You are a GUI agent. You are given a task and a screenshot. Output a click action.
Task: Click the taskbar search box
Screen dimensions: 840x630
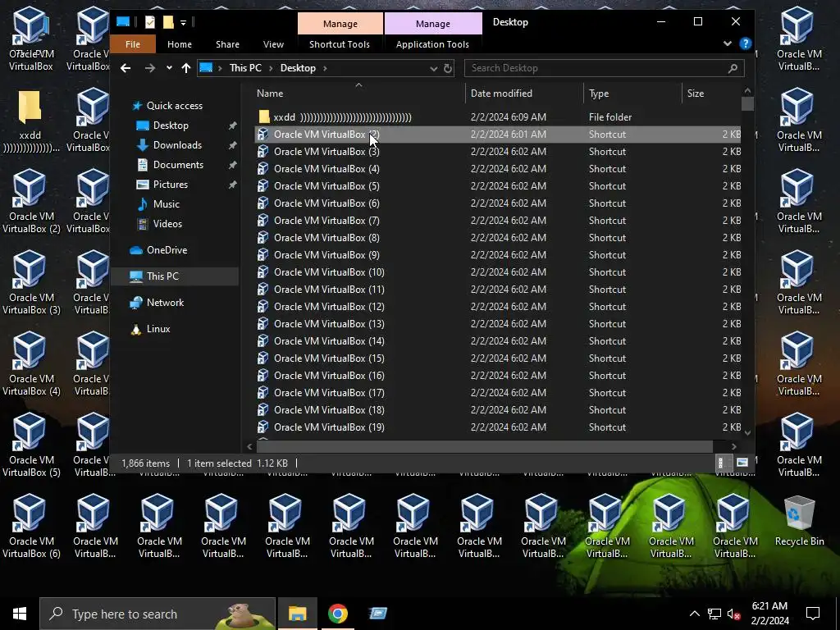(157, 614)
